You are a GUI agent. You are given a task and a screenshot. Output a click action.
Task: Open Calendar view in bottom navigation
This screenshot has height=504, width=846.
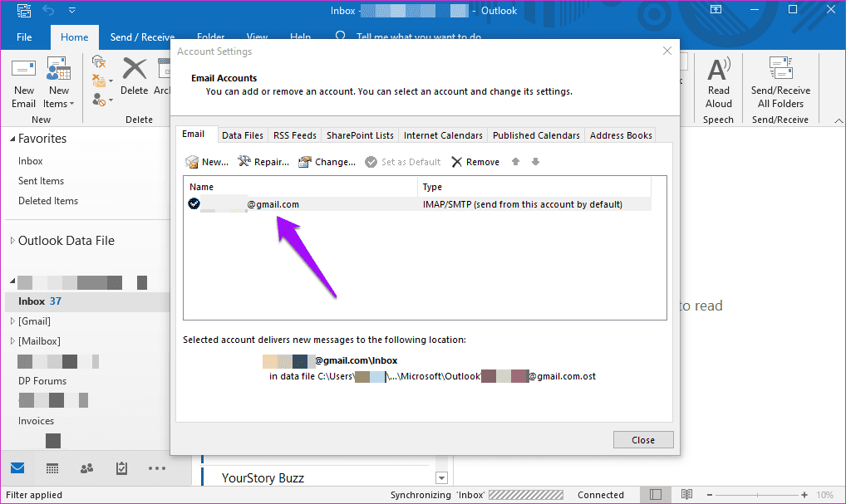(x=52, y=468)
